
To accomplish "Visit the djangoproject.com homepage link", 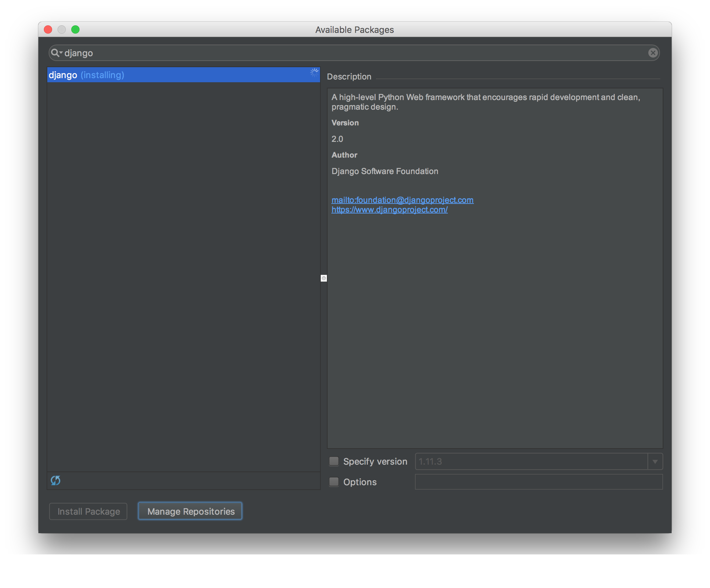I will click(389, 210).
